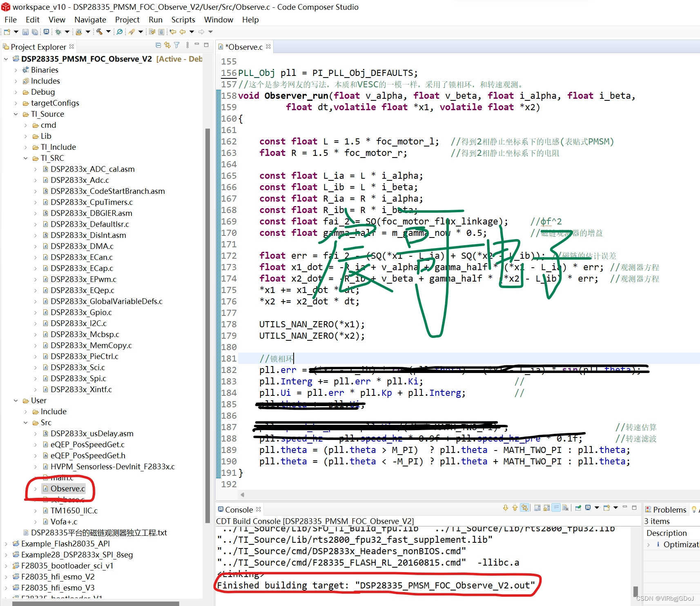Open the back navigation history dropdown

pyautogui.click(x=192, y=32)
